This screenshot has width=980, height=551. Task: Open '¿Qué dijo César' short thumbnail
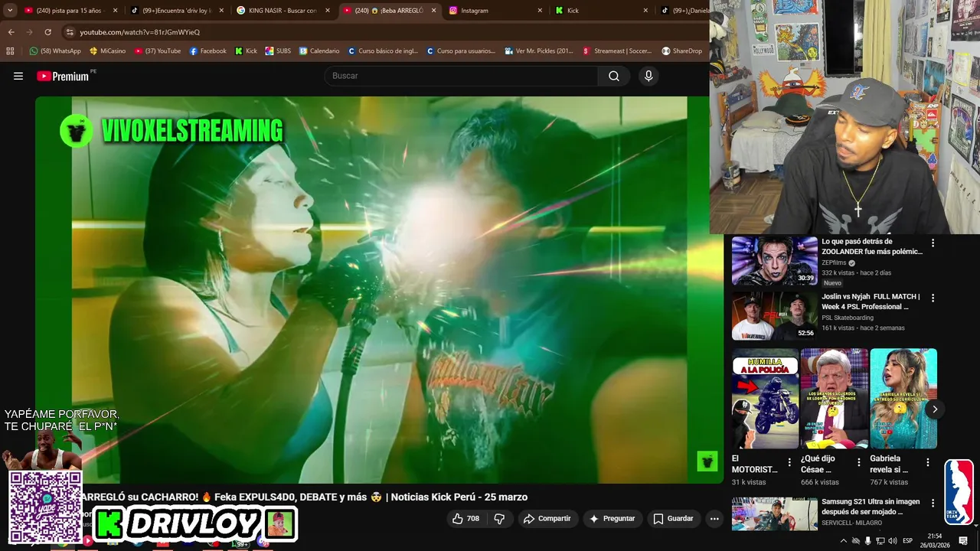(834, 399)
